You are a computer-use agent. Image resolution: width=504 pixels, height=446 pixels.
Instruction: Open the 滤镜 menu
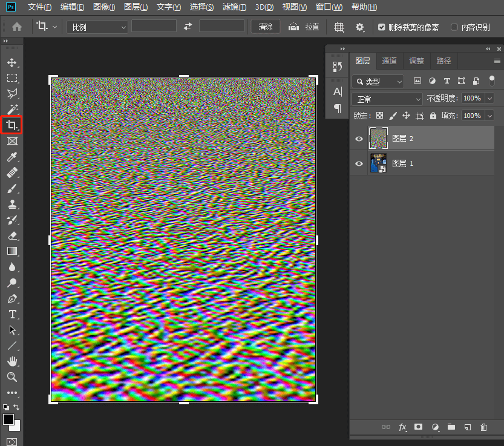(x=234, y=7)
